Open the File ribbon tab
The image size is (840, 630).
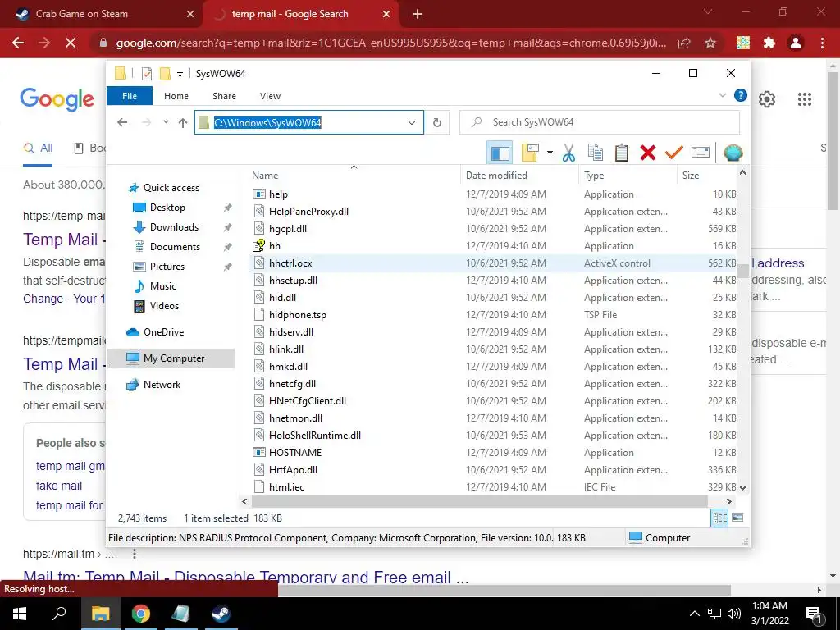130,96
